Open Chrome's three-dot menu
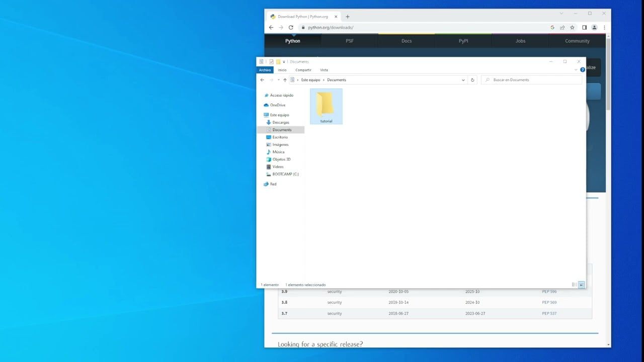 pyautogui.click(x=604, y=27)
